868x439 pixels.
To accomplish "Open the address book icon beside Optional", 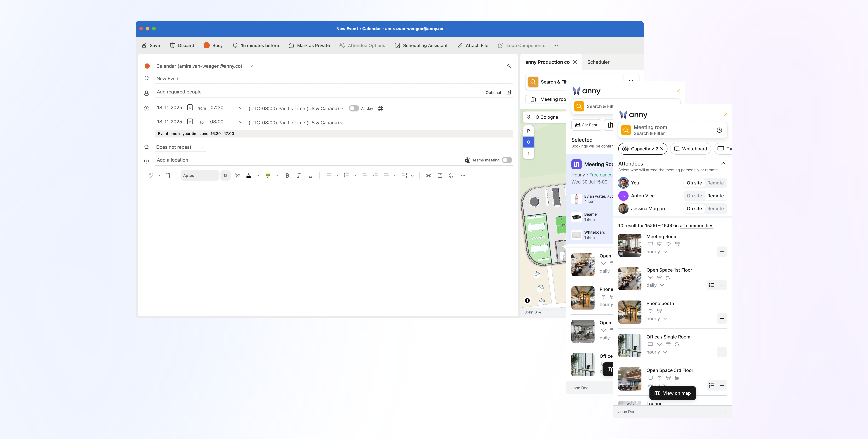I will tap(509, 92).
